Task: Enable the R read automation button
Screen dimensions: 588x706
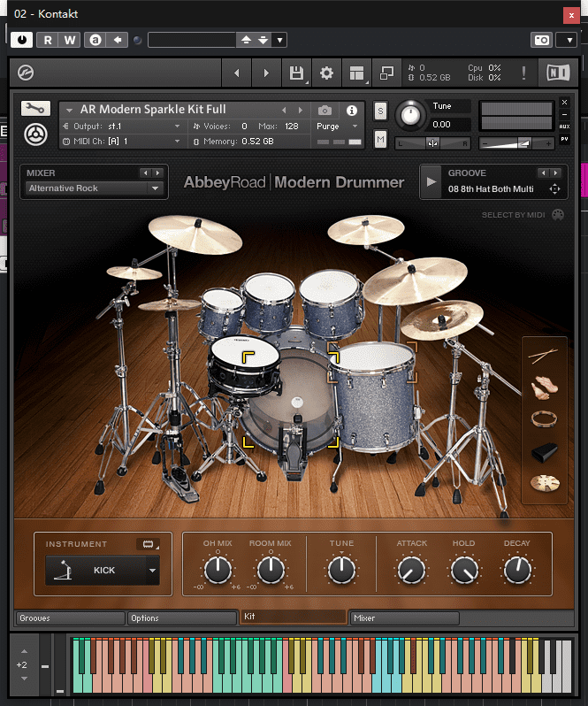Action: [x=47, y=40]
